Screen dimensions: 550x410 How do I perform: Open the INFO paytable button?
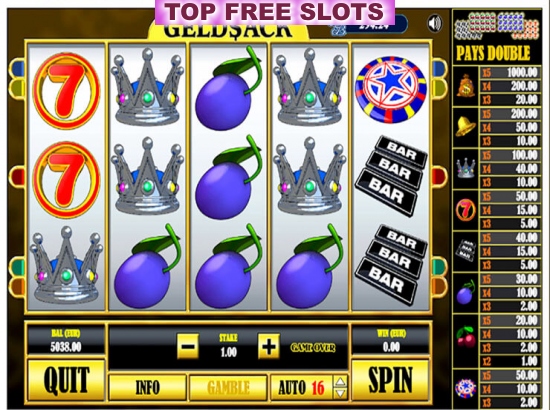(x=147, y=388)
